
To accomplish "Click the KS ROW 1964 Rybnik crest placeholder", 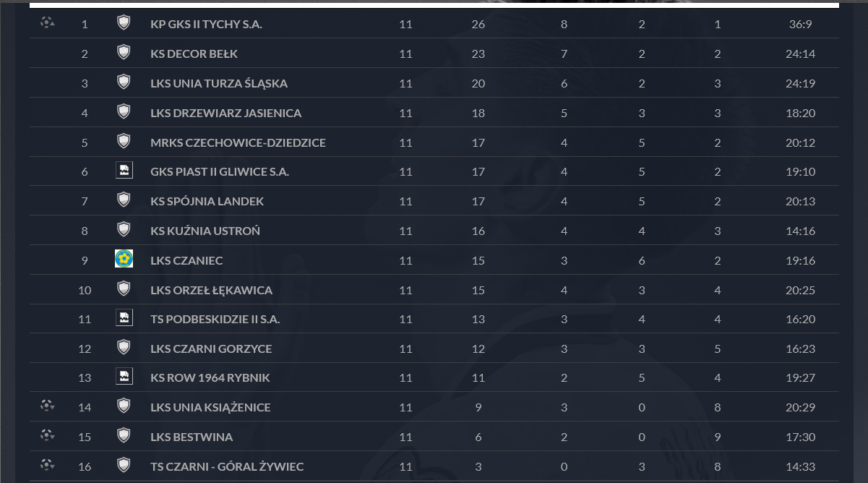I will pyautogui.click(x=124, y=376).
